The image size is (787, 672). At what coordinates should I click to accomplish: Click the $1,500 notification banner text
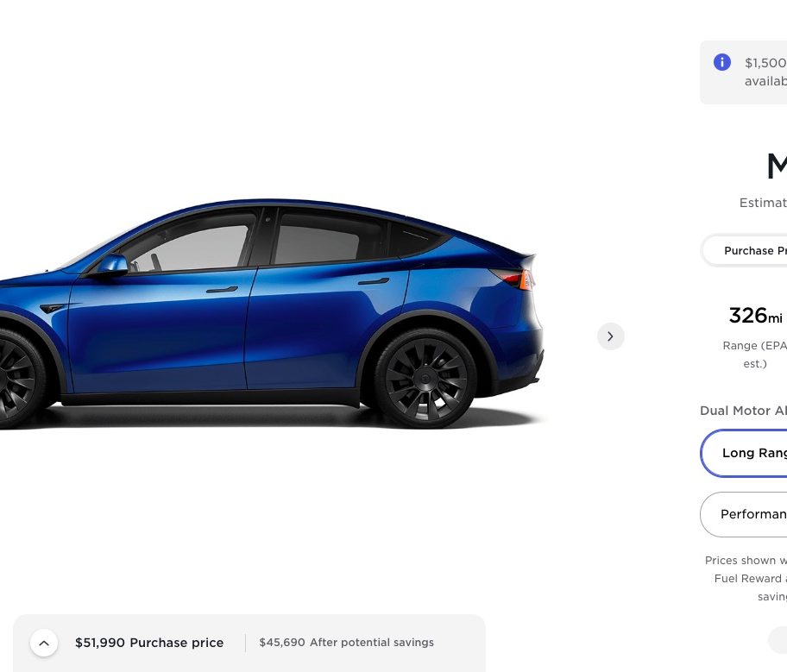[765, 72]
